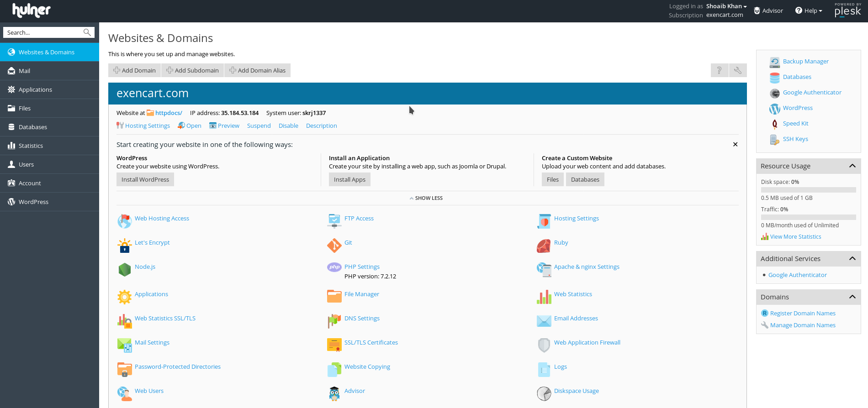Collapse the Resource Usage panel

tap(852, 166)
